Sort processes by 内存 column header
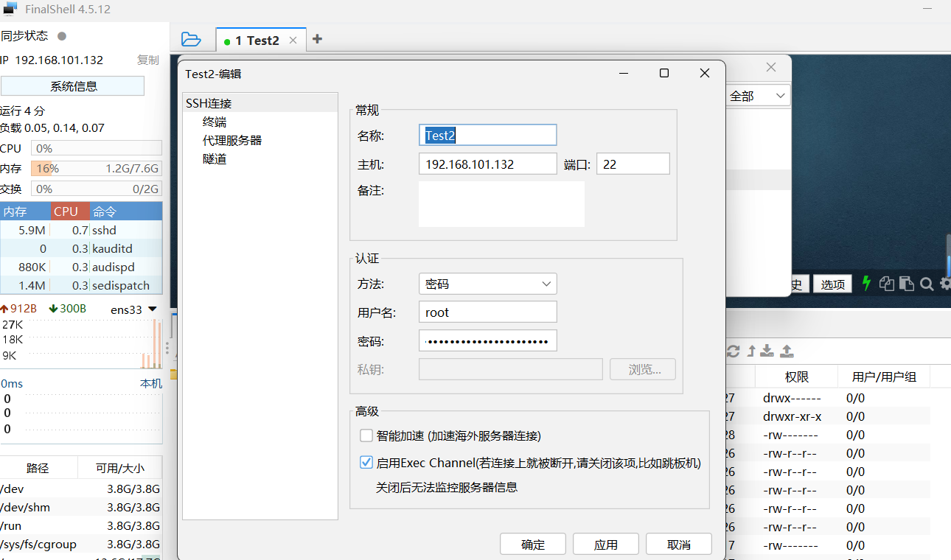The width and height of the screenshot is (951, 560). [25, 211]
